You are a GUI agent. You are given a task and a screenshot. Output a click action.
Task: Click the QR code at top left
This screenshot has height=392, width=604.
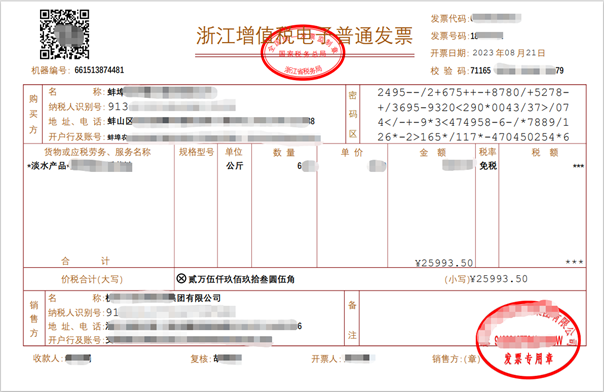coord(64,34)
